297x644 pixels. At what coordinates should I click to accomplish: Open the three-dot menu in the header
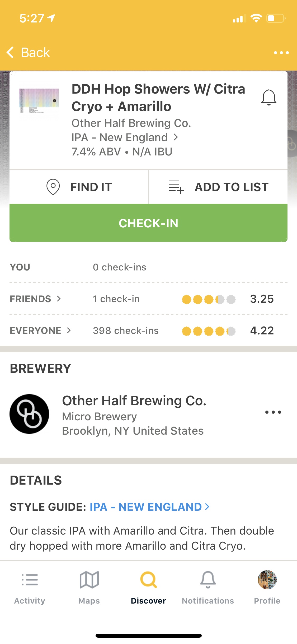point(281,53)
